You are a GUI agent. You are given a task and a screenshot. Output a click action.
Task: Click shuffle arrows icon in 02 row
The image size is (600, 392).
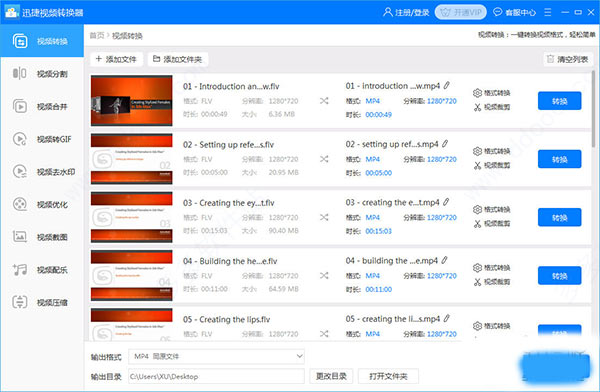324,159
